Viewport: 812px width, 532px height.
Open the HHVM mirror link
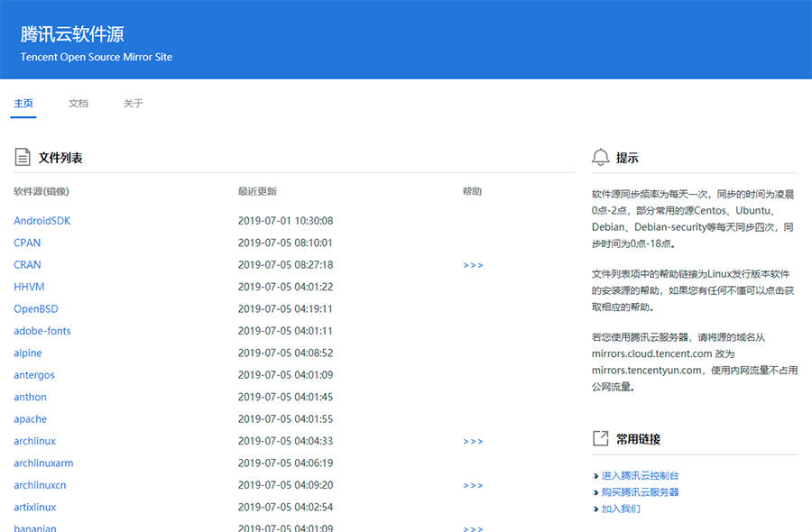[x=29, y=287]
